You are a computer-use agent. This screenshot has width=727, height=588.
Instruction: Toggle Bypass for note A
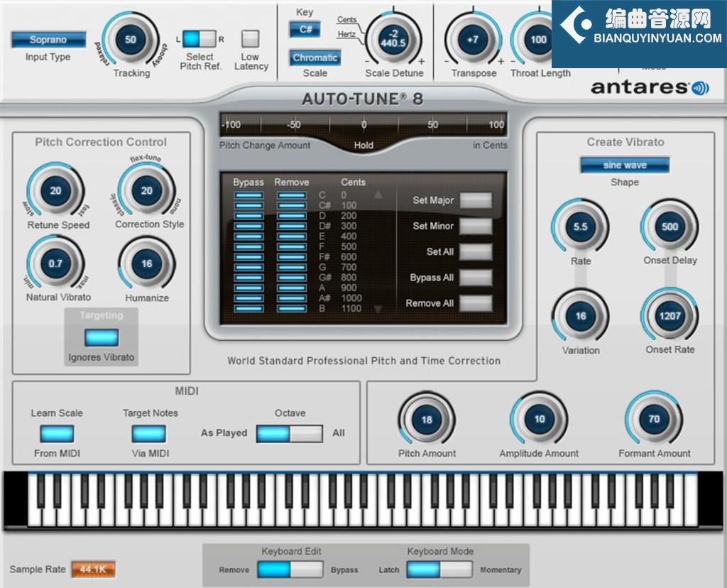[249, 288]
